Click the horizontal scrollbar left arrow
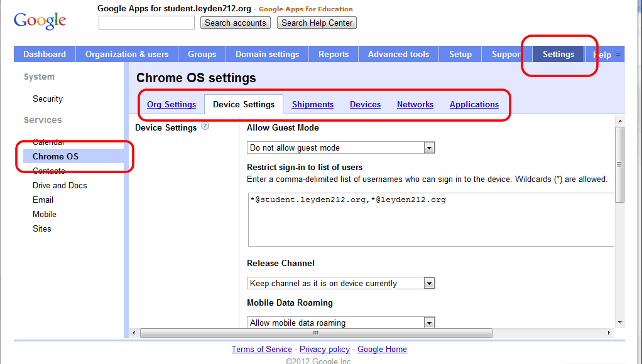This screenshot has height=364, width=642. (134, 333)
